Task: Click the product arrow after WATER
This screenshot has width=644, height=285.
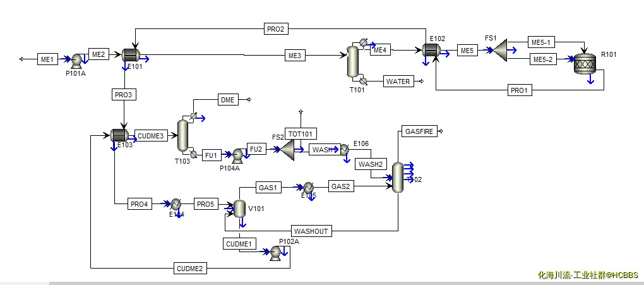Action: click(x=421, y=82)
